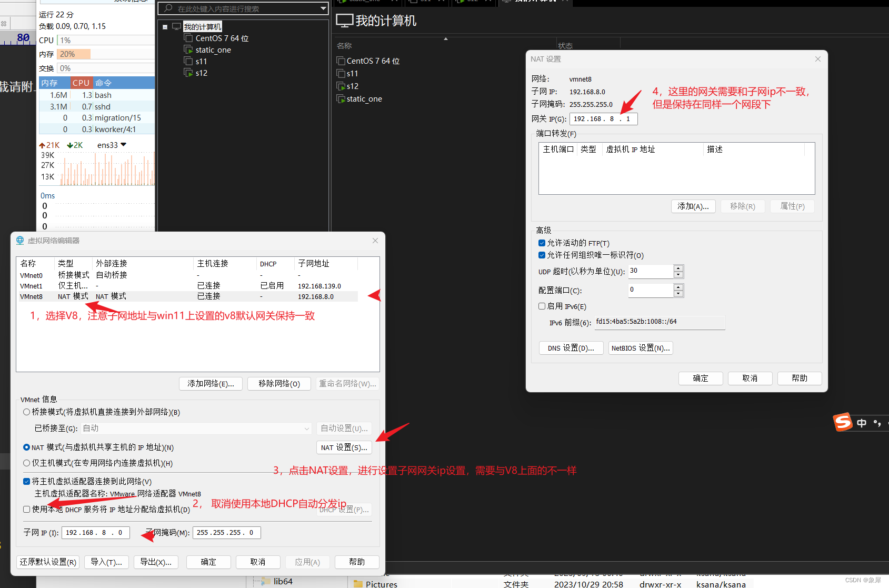
Task: Toggle 使用本地 DHCP 服务 checkbox
Action: [26, 509]
